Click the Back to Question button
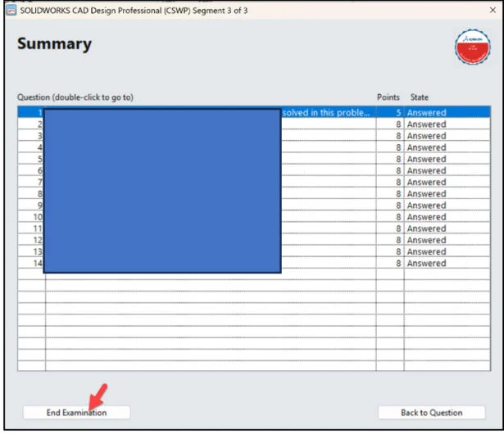Screen dimensions: 504x434 click(x=431, y=413)
